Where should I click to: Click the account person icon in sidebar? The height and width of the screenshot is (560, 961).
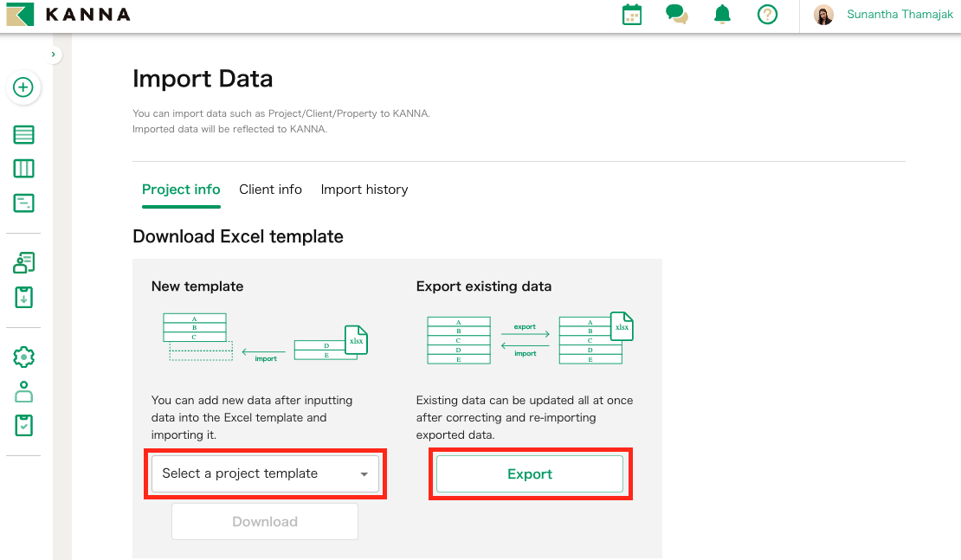click(23, 391)
